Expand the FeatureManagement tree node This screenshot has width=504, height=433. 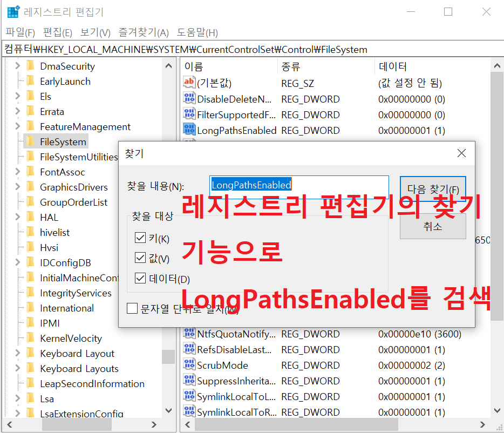tap(18, 126)
